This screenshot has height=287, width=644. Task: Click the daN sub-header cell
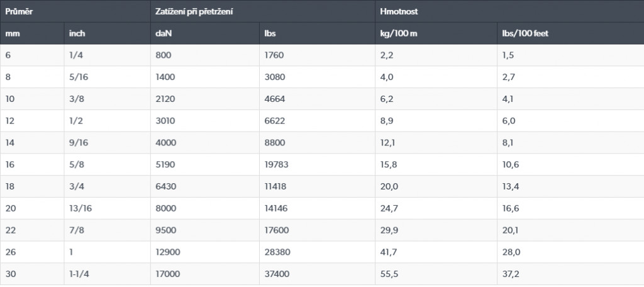tap(164, 33)
